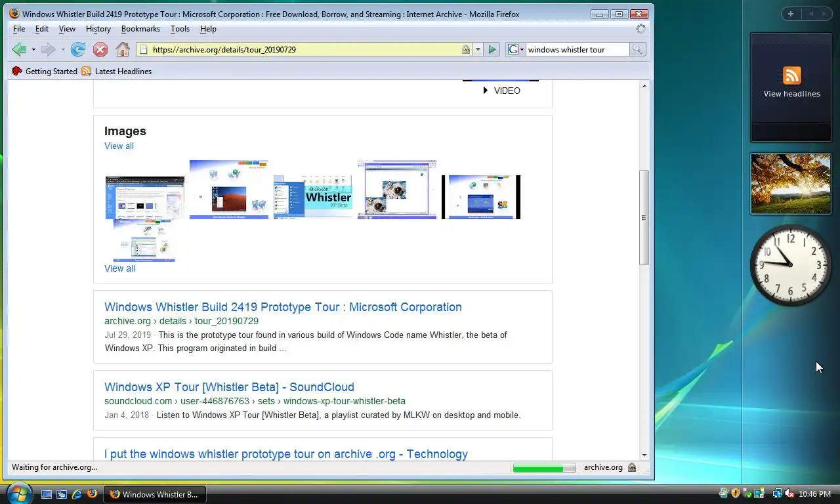Viewport: 840px width, 504px height.
Task: Open the thumbnail showing two photo windows
Action: click(397, 190)
